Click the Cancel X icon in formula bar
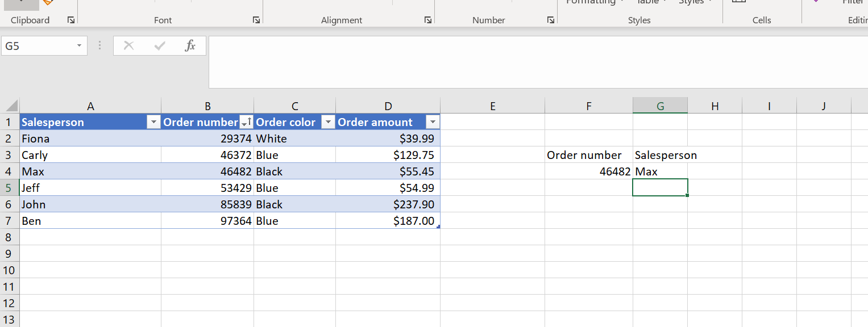Image resolution: width=868 pixels, height=327 pixels. tap(129, 46)
